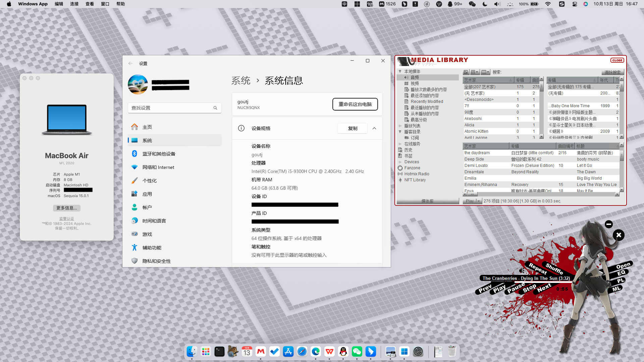644x362 pixels.
Task: Click 更多信息 button in About This Mac
Action: click(x=66, y=208)
